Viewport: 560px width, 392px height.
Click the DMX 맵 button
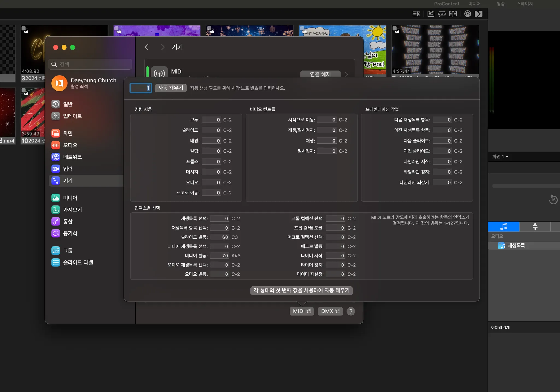click(x=330, y=311)
